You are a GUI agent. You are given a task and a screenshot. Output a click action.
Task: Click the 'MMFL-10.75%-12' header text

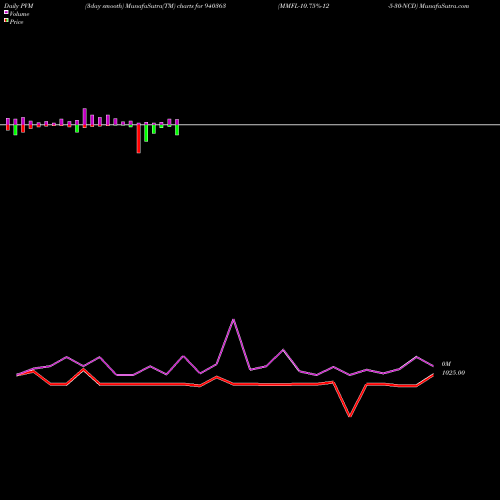click(x=304, y=6)
